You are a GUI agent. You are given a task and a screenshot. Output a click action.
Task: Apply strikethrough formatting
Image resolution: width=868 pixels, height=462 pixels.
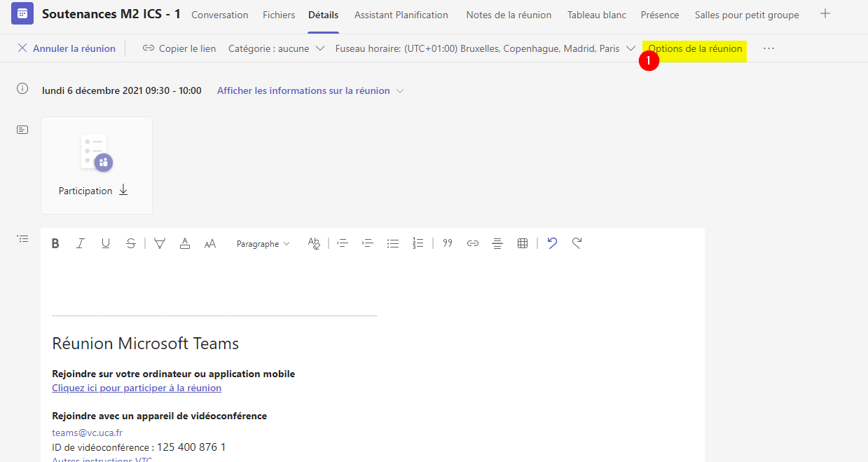131,243
